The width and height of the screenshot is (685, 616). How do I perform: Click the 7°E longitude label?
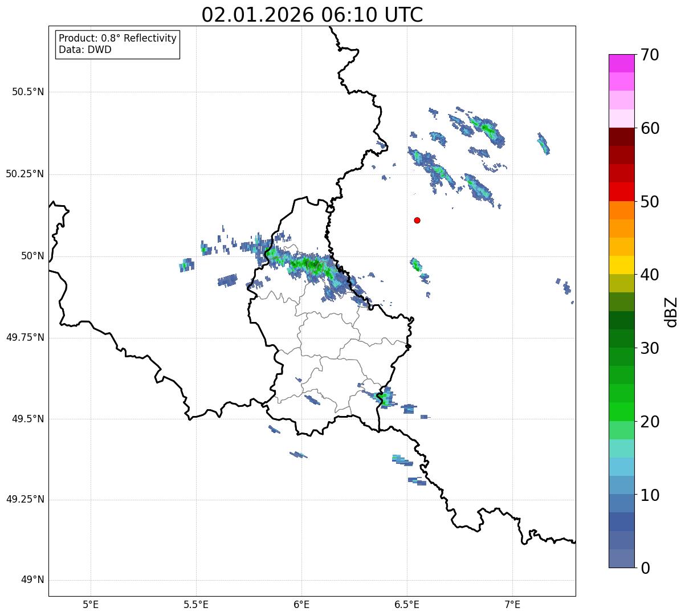point(512,604)
